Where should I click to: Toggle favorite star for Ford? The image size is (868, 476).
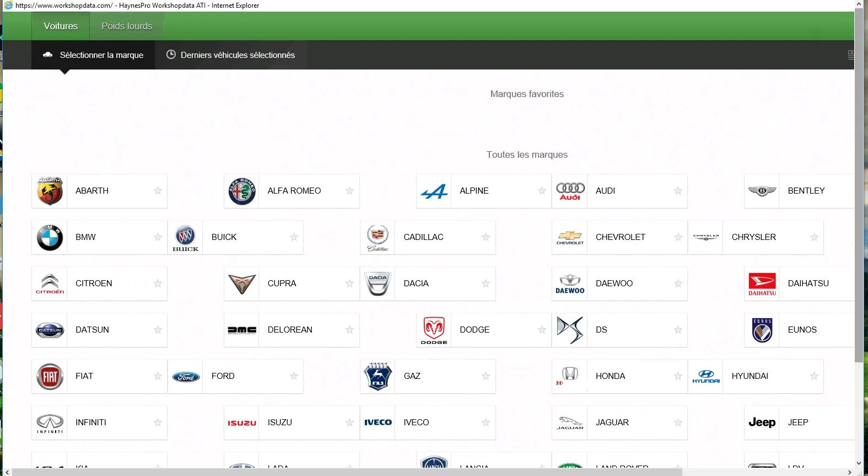[294, 376]
